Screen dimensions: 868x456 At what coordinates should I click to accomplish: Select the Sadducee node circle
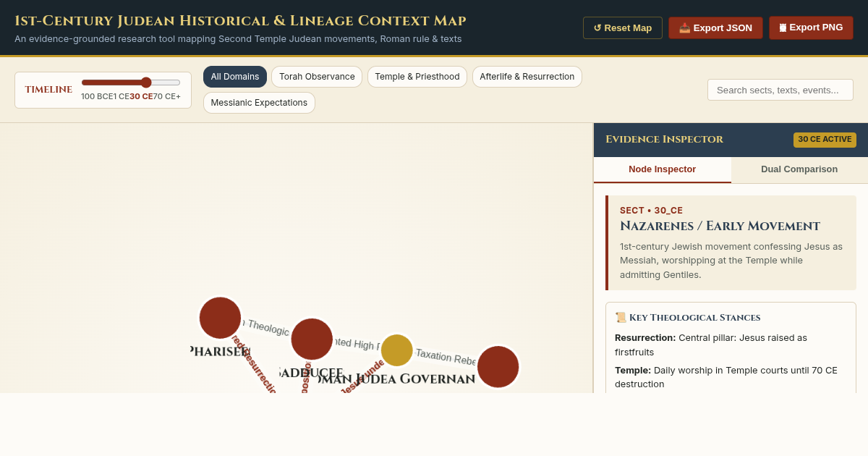click(x=312, y=339)
